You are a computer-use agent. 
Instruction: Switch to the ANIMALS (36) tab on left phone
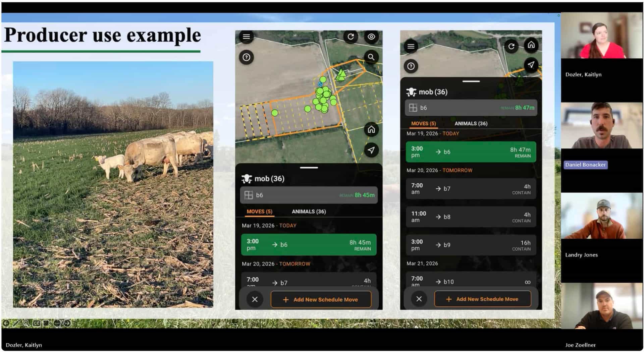pos(309,212)
